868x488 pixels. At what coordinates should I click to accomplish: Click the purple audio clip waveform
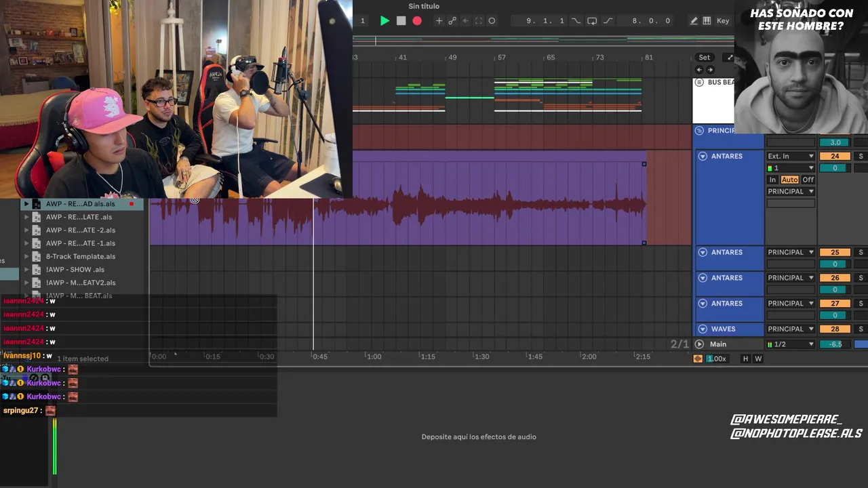point(397,203)
